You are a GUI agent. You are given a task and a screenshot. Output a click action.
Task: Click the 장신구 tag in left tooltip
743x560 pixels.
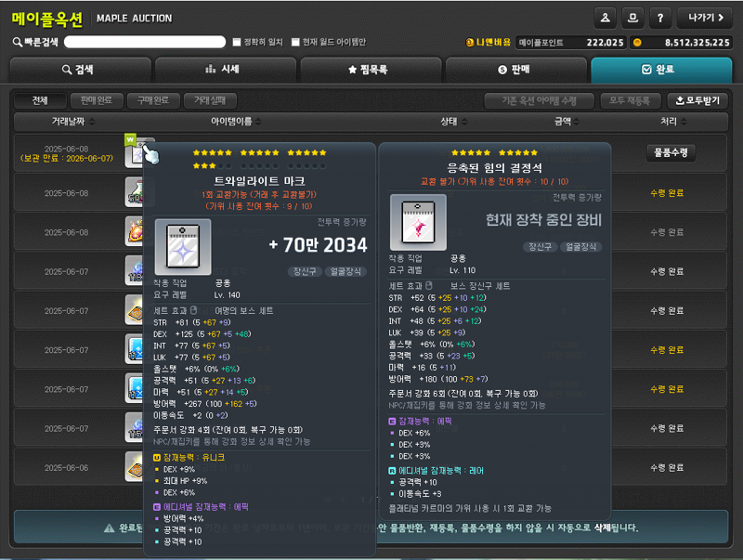coord(305,271)
